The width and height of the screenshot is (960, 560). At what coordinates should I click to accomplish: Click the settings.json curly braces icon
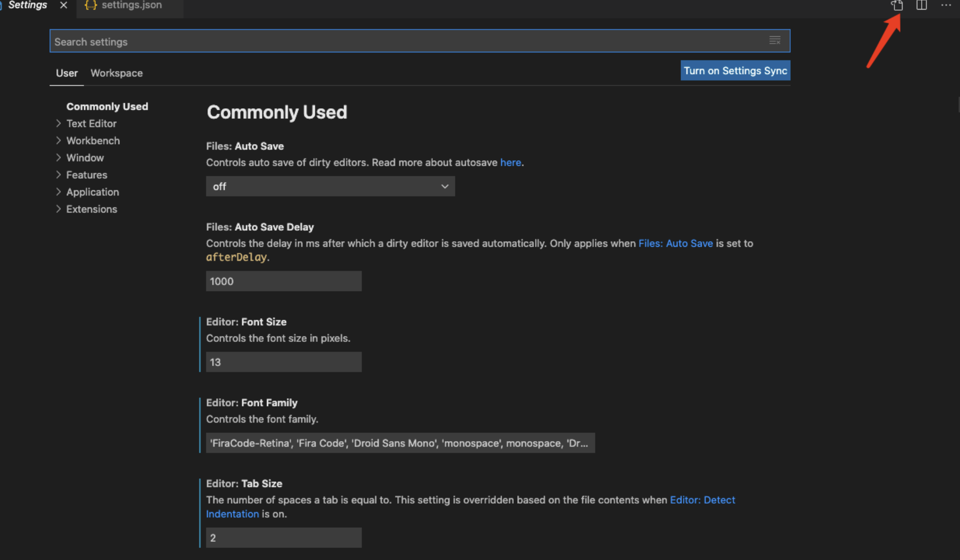click(91, 5)
